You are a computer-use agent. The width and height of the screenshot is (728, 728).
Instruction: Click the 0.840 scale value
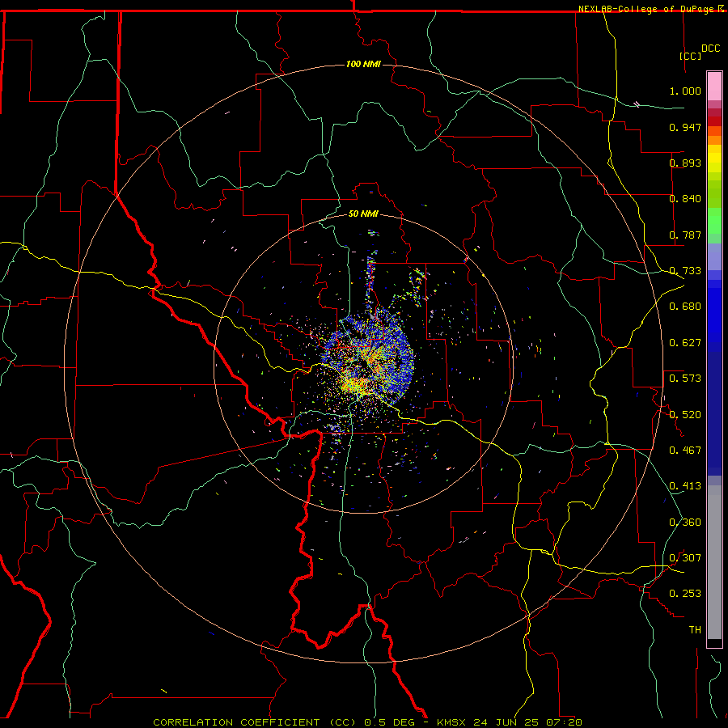coord(685,199)
